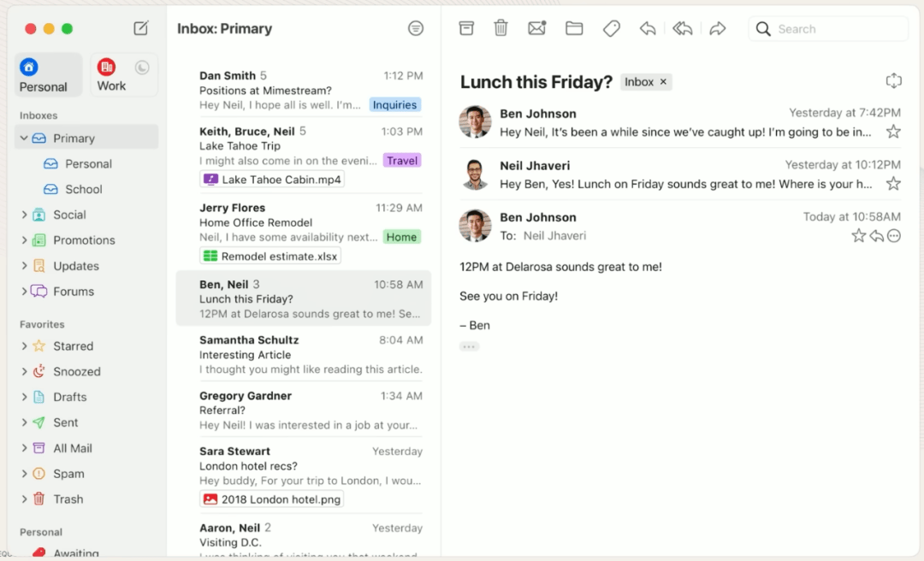This screenshot has height=561, width=924.
Task: Open the Sent mailbox paper plane icon
Action: [x=38, y=422]
